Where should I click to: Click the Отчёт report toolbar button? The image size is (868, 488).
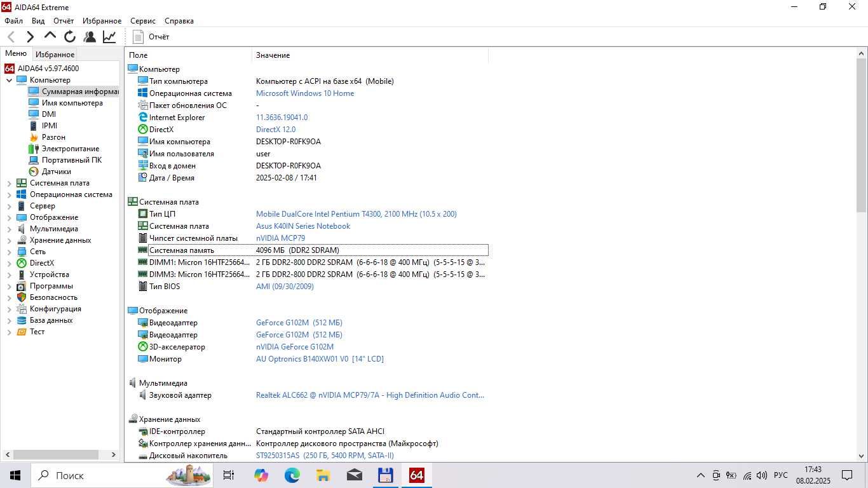151,37
